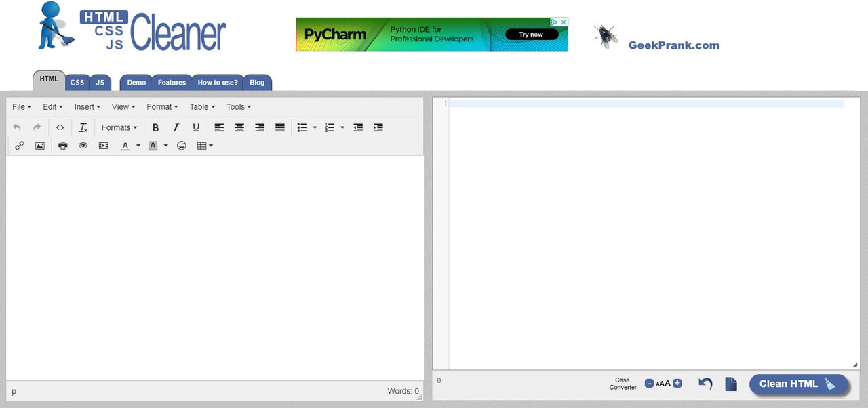Toggle italic formatting
This screenshot has height=408, width=868.
(x=176, y=127)
